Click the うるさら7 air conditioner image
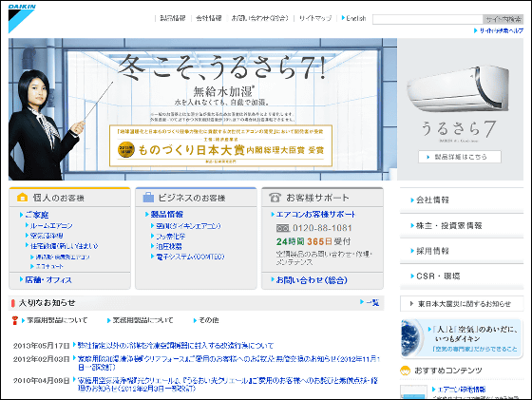The height and width of the screenshot is (400, 532). [x=459, y=89]
